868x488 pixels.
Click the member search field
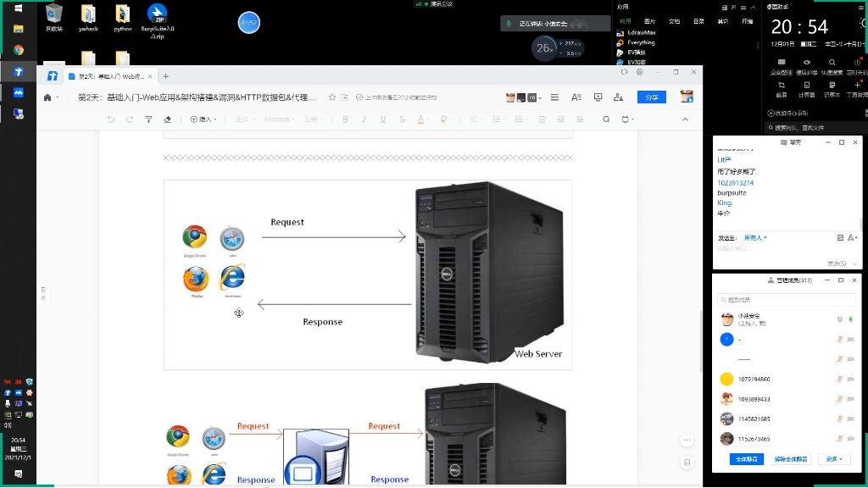pos(786,300)
